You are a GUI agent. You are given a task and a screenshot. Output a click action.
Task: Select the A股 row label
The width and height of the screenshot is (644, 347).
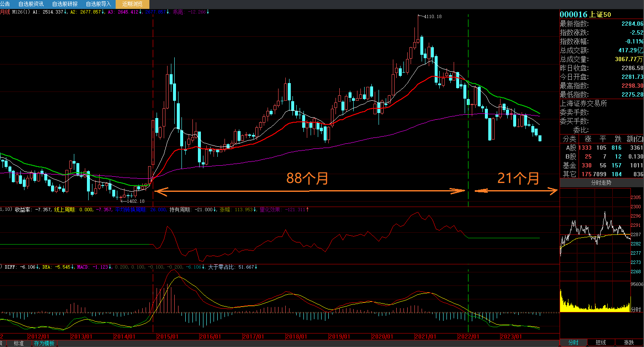point(571,148)
